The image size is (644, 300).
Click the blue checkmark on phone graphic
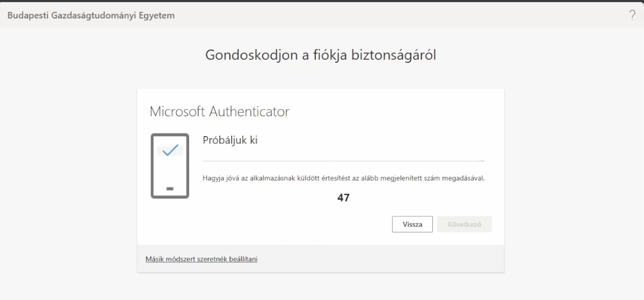click(170, 150)
